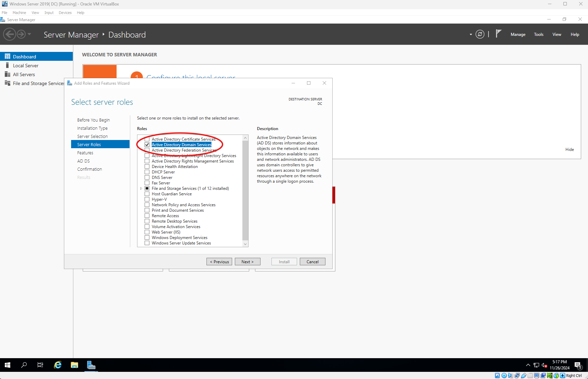
Task: Check Active Directory Certificate Services
Action: (x=147, y=139)
